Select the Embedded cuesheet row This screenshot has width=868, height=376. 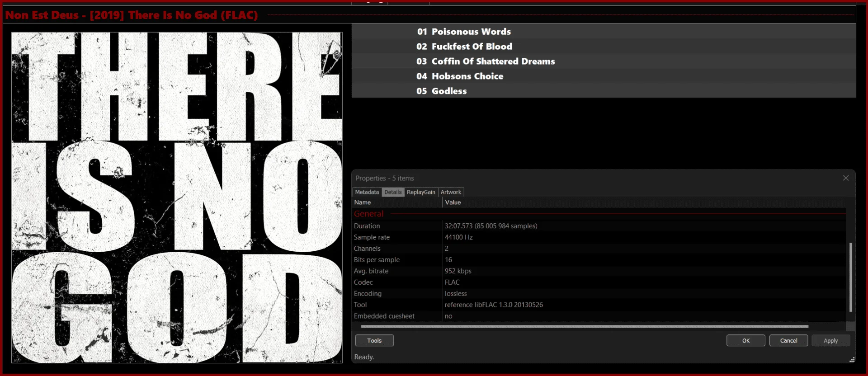[599, 316]
